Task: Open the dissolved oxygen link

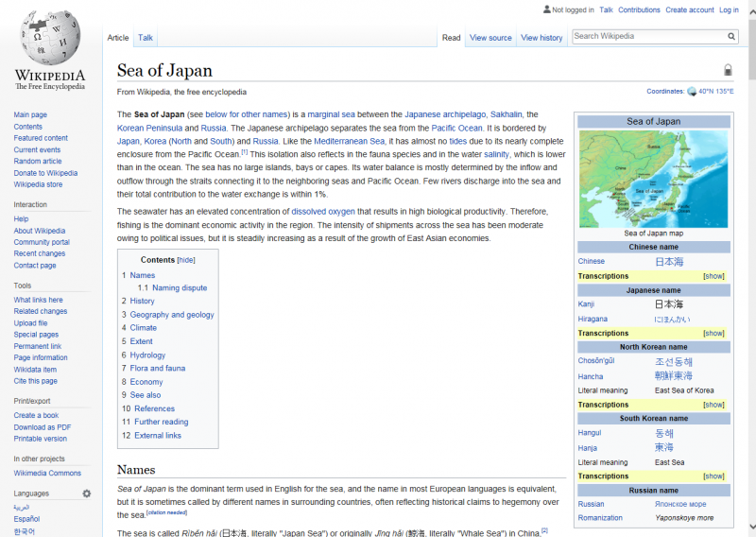Action: coord(323,212)
